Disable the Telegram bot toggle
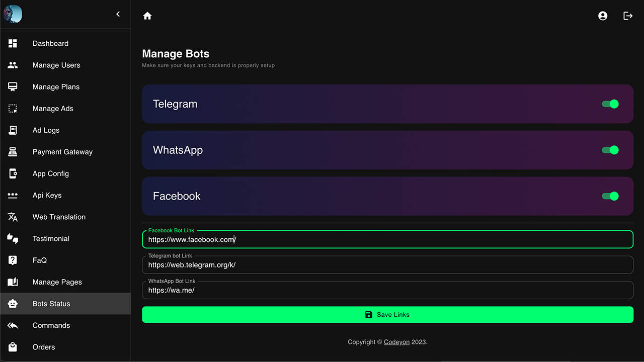This screenshot has width=644, height=362. [610, 104]
